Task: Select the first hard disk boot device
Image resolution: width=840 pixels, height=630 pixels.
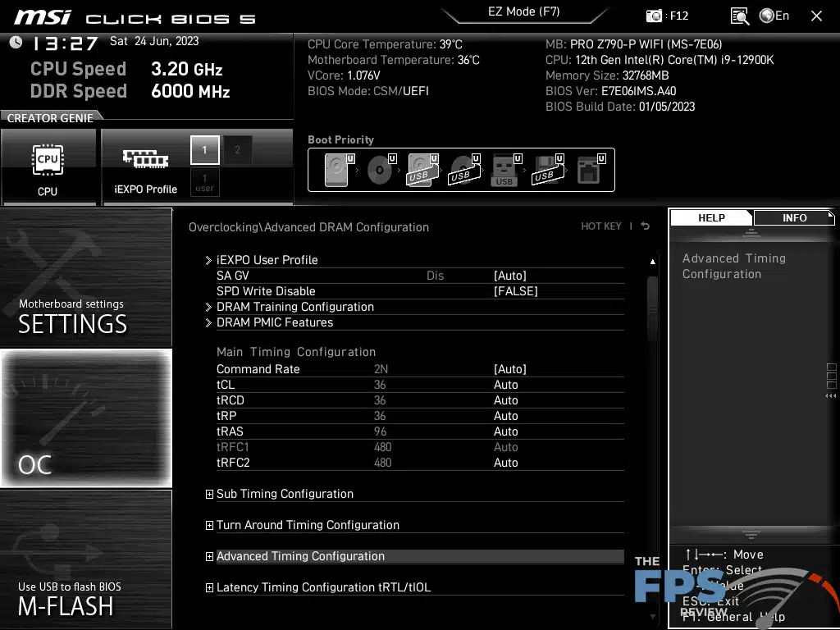Action: point(339,170)
